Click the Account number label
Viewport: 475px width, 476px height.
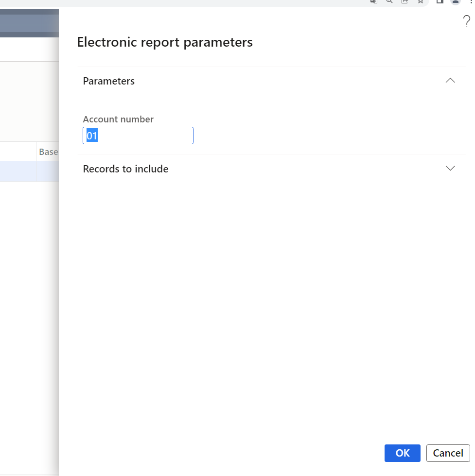pyautogui.click(x=118, y=119)
